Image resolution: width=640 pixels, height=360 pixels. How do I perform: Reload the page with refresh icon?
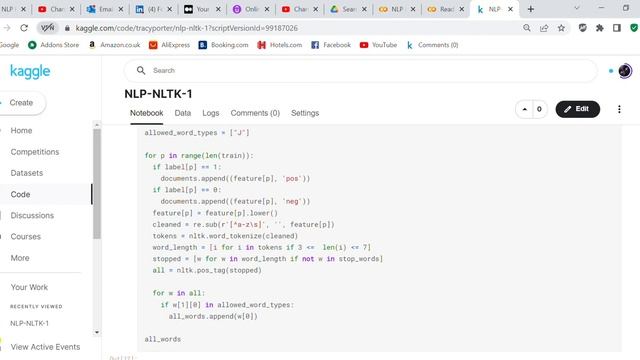(x=24, y=28)
